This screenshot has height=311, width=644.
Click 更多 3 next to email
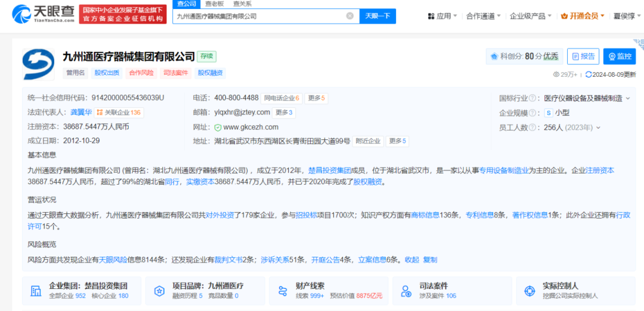(284, 113)
